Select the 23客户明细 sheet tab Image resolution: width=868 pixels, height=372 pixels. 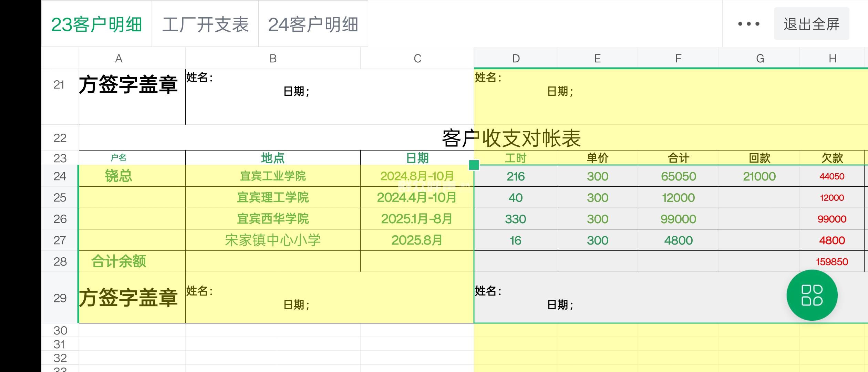(x=96, y=24)
